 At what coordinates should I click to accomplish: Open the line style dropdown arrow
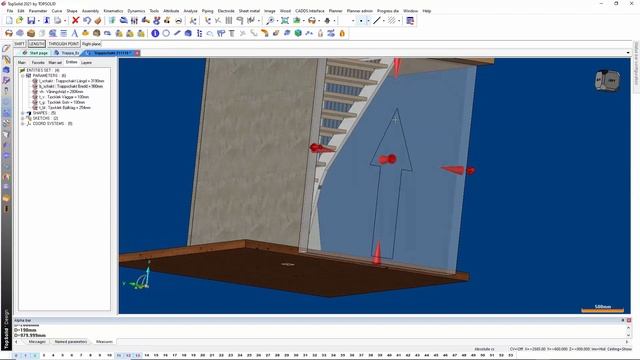tap(384, 21)
